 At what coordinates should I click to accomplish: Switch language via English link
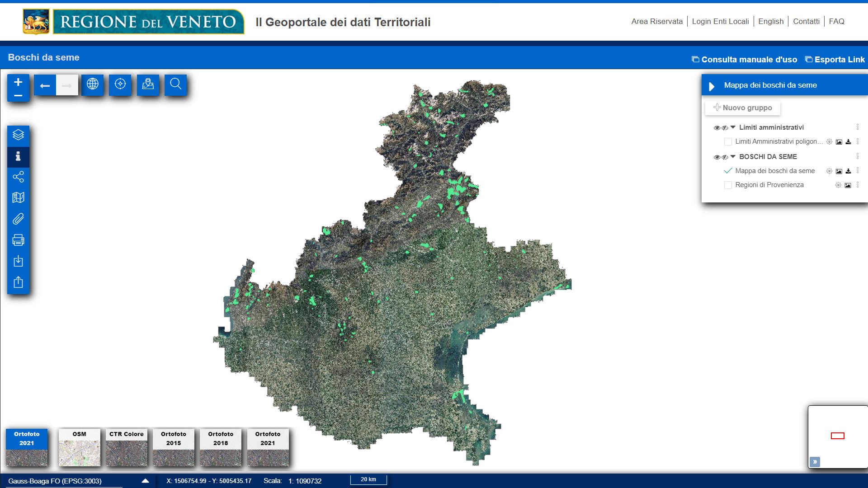[770, 21]
